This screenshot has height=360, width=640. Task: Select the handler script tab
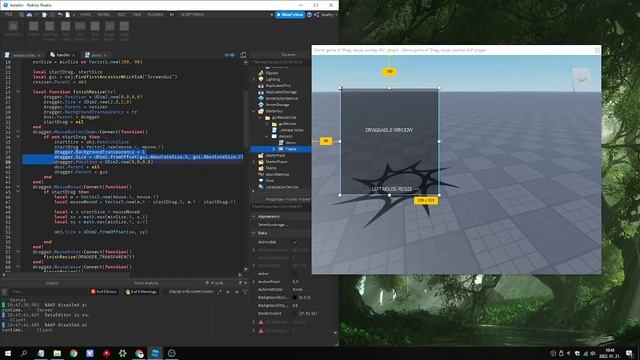[63, 55]
